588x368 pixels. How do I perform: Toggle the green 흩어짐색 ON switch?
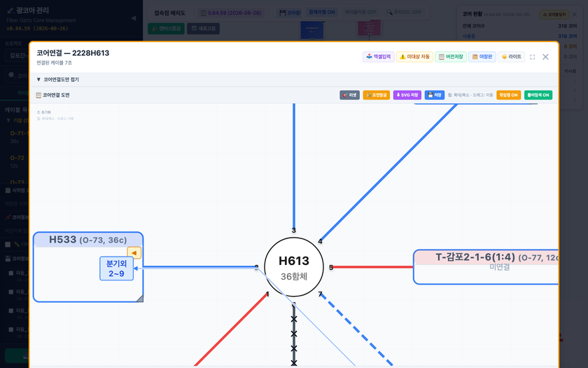pyautogui.click(x=538, y=95)
